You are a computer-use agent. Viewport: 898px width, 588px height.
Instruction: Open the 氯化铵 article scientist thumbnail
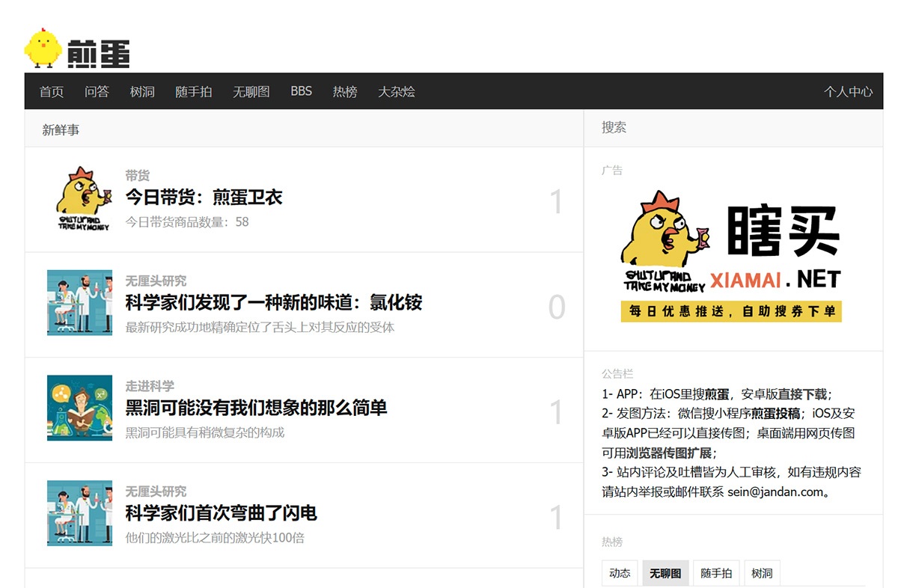[x=80, y=303]
